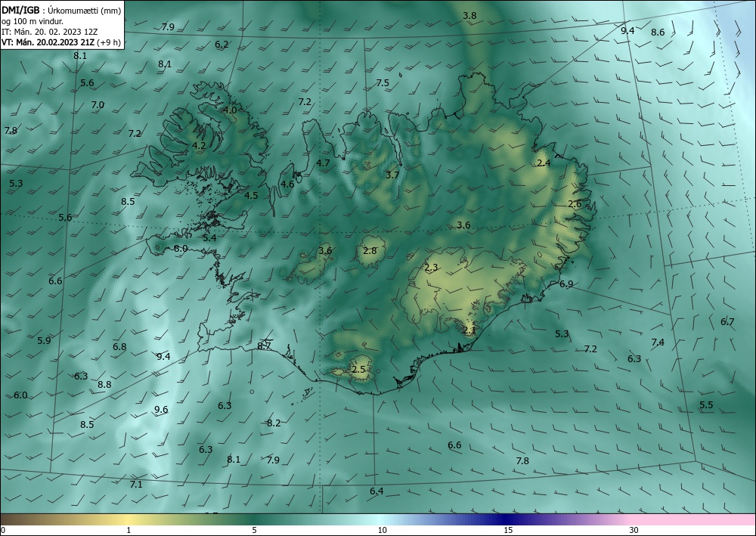This screenshot has width=756, height=536.
Task: Click the 6.2 value label
Action: [x=222, y=45]
